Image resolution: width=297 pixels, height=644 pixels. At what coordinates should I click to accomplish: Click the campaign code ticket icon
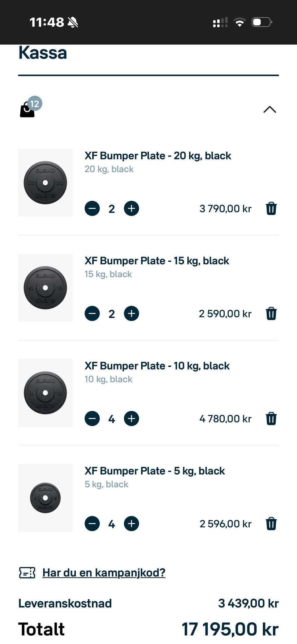[x=27, y=573]
